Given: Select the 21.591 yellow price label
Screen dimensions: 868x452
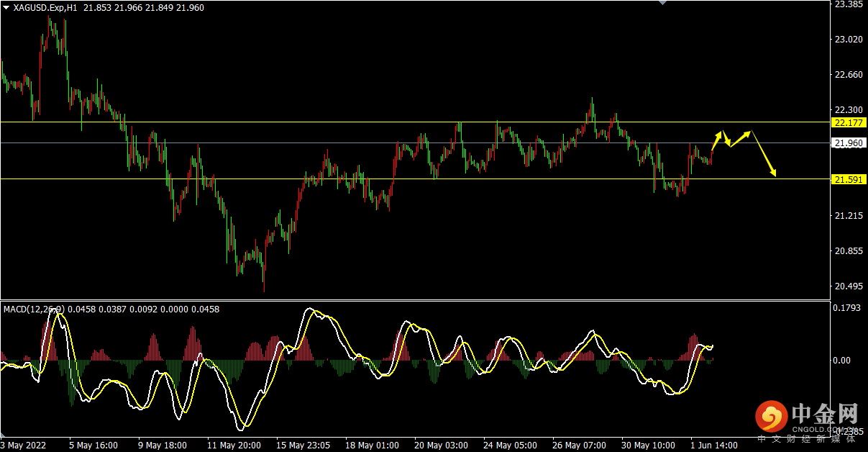Looking at the screenshot, I should 849,179.
